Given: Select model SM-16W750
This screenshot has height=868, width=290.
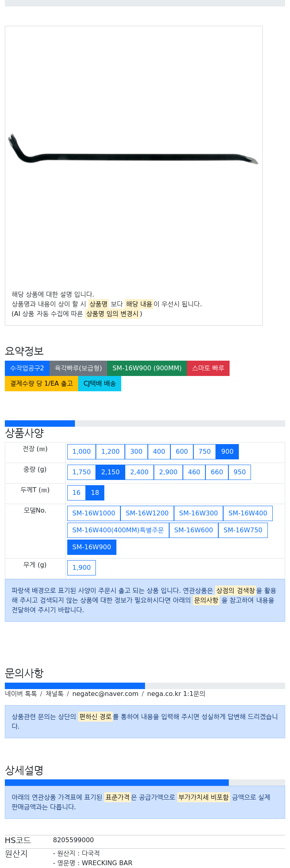Looking at the screenshot, I should 243,530.
